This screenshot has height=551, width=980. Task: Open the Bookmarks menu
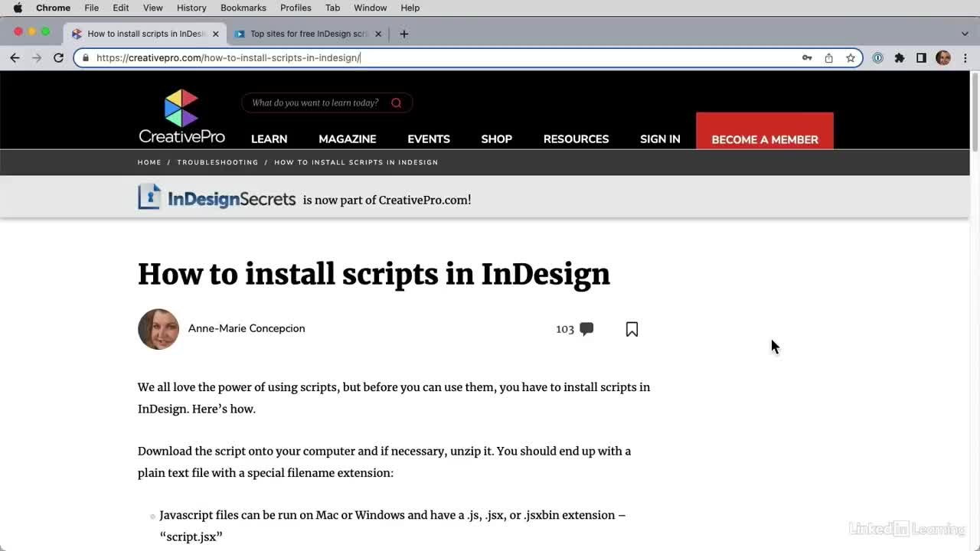pyautogui.click(x=243, y=8)
